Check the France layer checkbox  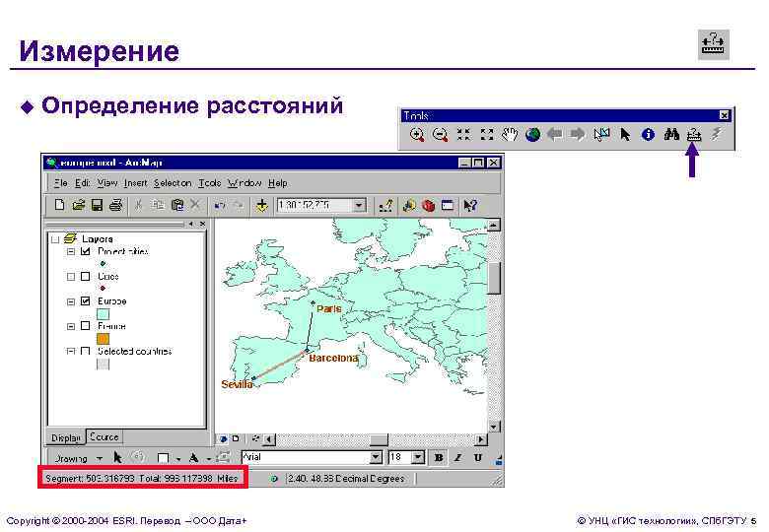click(x=86, y=326)
